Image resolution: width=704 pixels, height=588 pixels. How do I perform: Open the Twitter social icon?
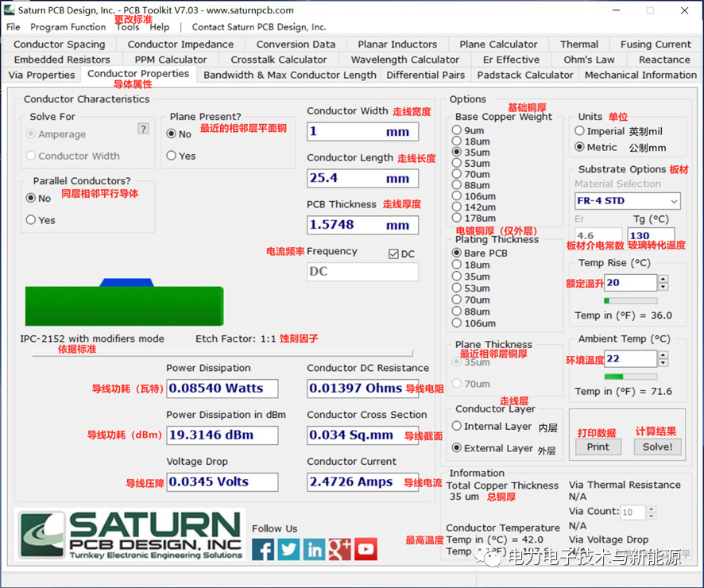pyautogui.click(x=288, y=549)
